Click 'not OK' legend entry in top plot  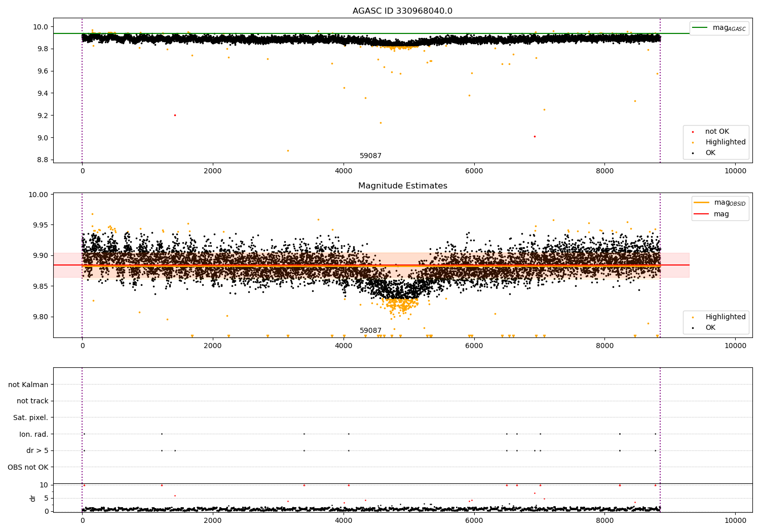click(x=717, y=132)
